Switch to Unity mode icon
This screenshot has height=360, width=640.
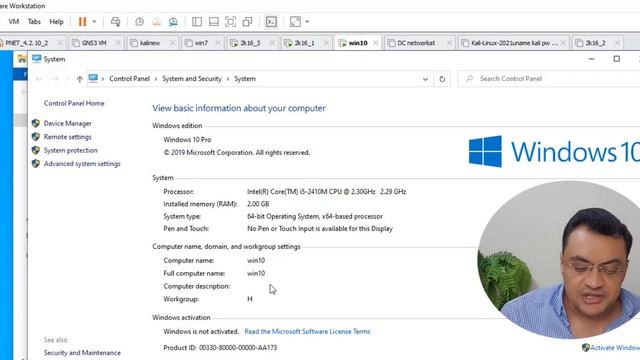[x=247, y=22]
